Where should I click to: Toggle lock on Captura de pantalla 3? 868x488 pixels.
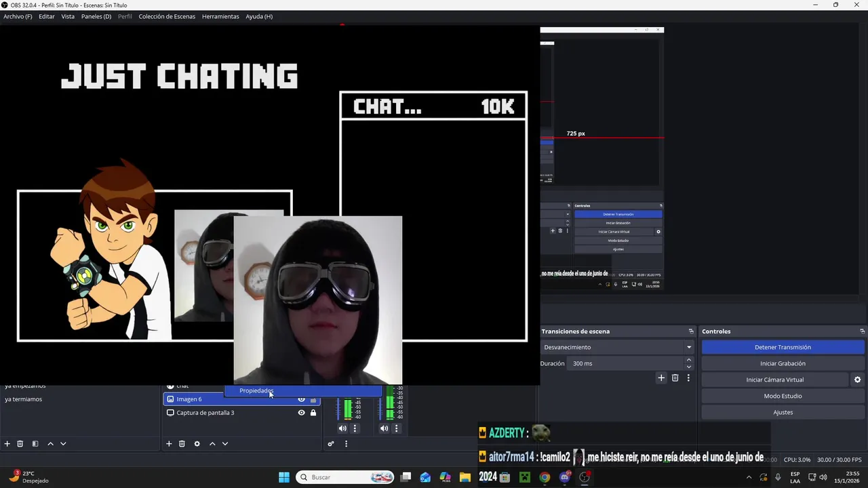(x=313, y=413)
